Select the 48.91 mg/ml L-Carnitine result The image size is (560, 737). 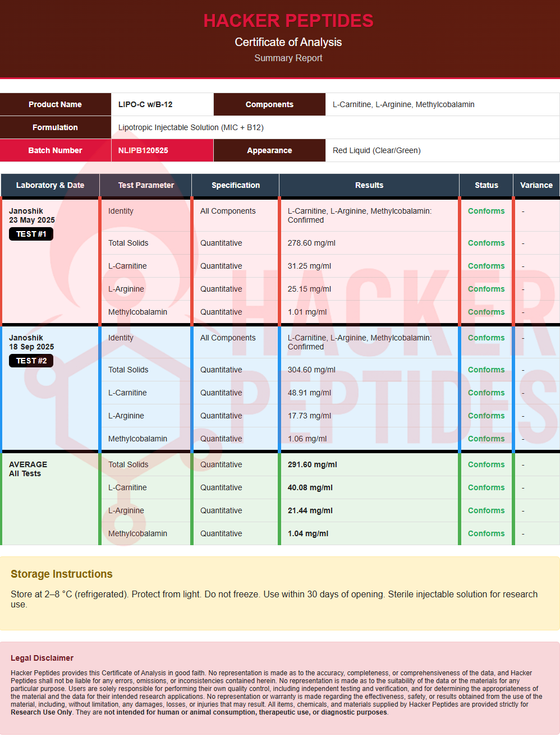point(309,393)
